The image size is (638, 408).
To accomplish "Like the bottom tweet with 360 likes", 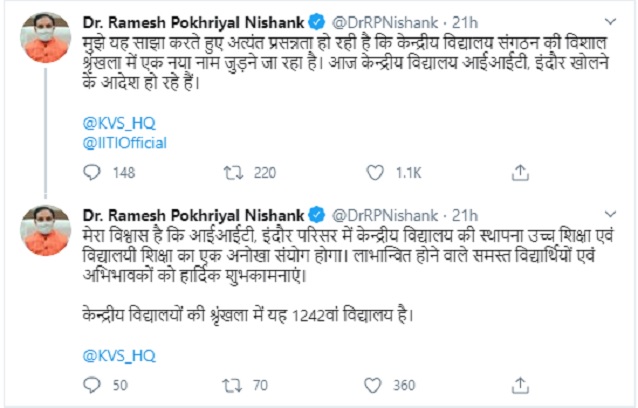I will pyautogui.click(x=371, y=384).
